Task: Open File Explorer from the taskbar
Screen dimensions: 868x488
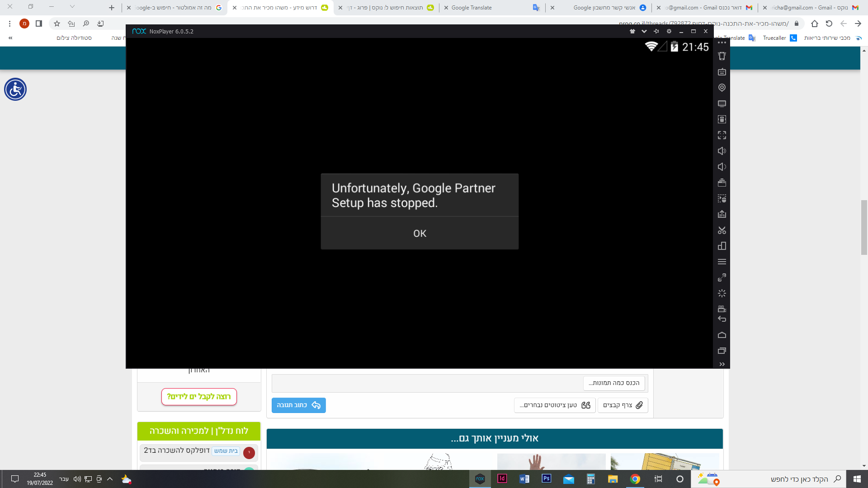Action: (x=613, y=479)
